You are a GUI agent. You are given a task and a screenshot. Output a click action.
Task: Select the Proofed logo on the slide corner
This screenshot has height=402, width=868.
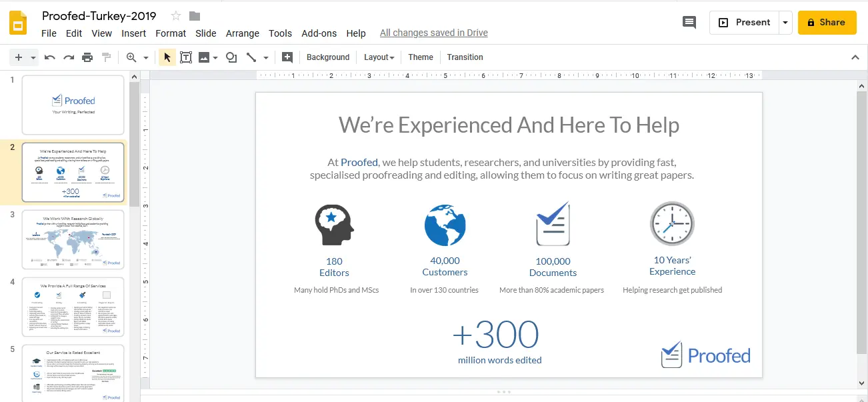(705, 355)
